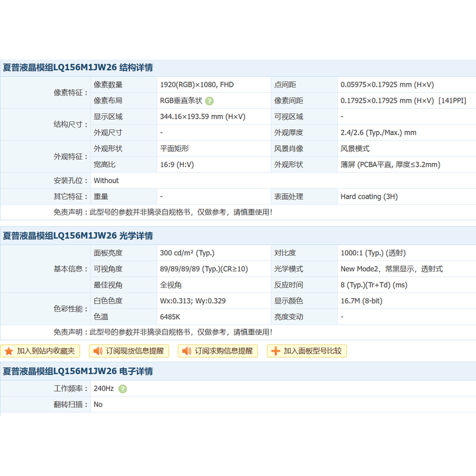Select the 结构详情 section heading
The width and height of the screenshot is (476, 476).
tap(78, 67)
